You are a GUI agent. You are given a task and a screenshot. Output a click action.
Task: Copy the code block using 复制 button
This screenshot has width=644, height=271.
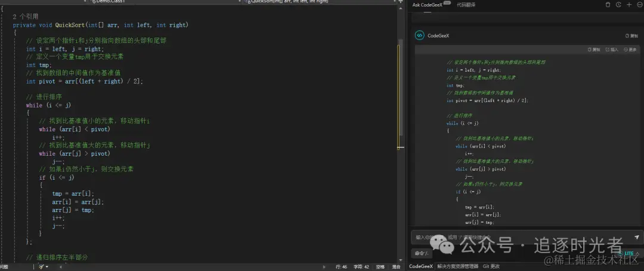593,50
